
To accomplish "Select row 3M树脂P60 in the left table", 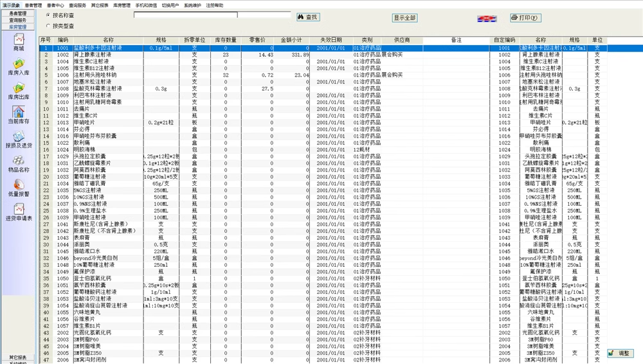I will [264, 340].
